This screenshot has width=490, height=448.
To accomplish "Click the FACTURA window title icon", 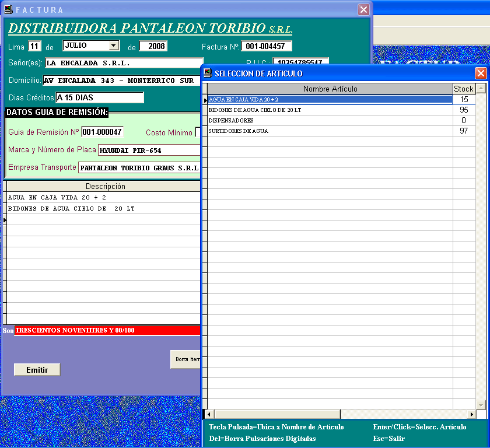I will pos(8,9).
